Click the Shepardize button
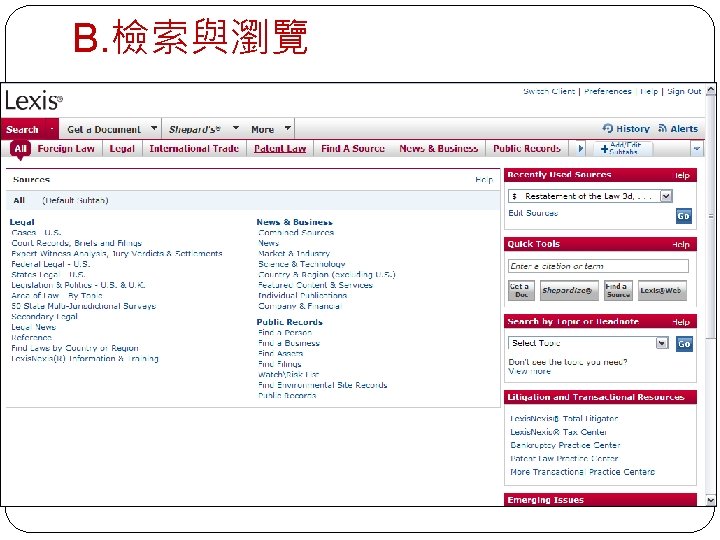This screenshot has width=720, height=540. pos(569,291)
